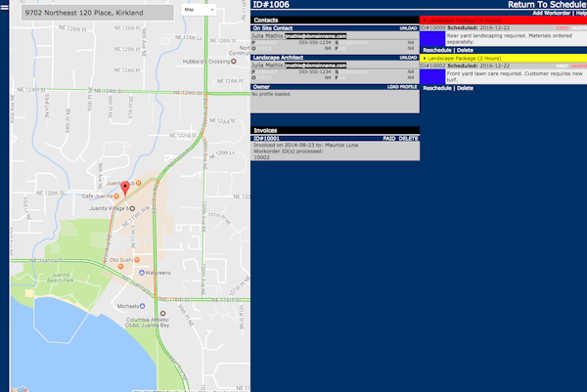Unload the Landscape Architect profile
This screenshot has height=392, width=587.
pyautogui.click(x=408, y=58)
